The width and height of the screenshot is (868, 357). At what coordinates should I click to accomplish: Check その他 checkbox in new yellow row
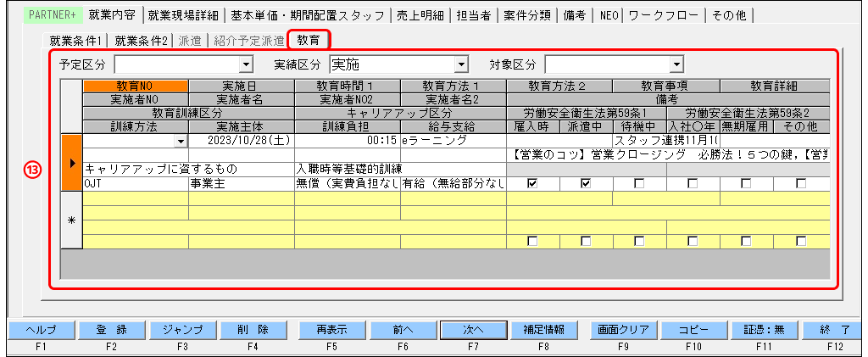(800, 242)
